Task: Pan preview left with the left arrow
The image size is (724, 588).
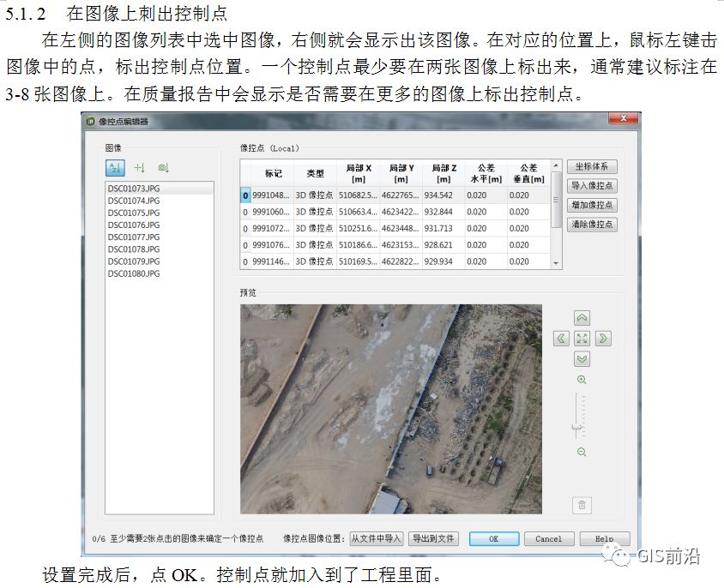Action: 561,339
